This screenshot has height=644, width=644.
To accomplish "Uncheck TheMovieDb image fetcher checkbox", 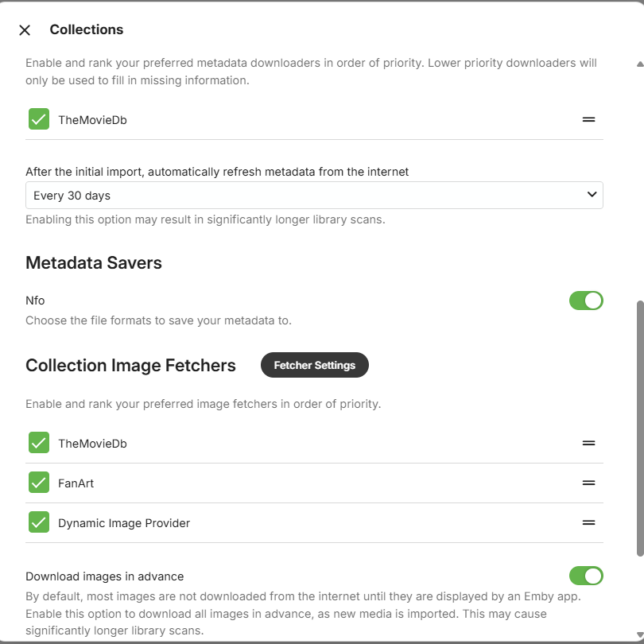I will [39, 443].
